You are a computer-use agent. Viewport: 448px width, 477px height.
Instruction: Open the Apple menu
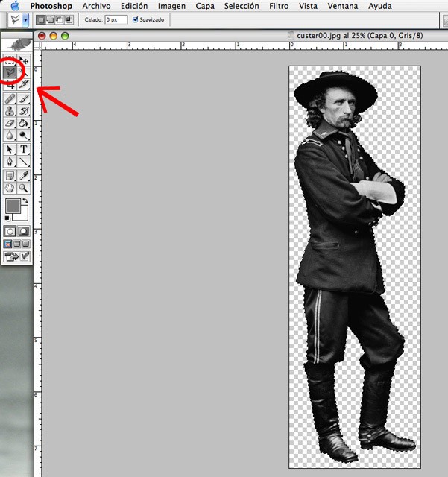coord(14,6)
